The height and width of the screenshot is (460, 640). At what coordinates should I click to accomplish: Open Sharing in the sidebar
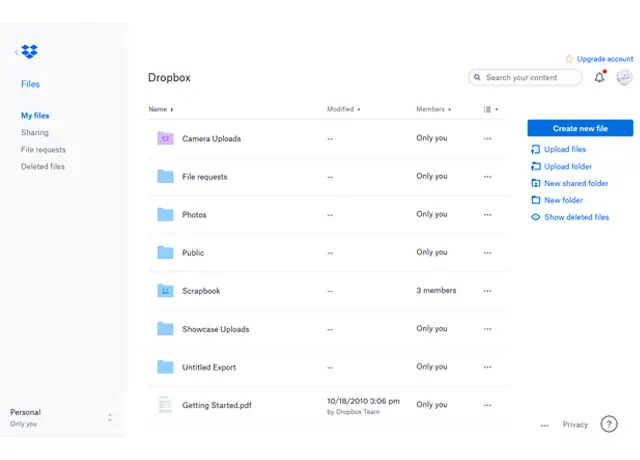pyautogui.click(x=35, y=132)
